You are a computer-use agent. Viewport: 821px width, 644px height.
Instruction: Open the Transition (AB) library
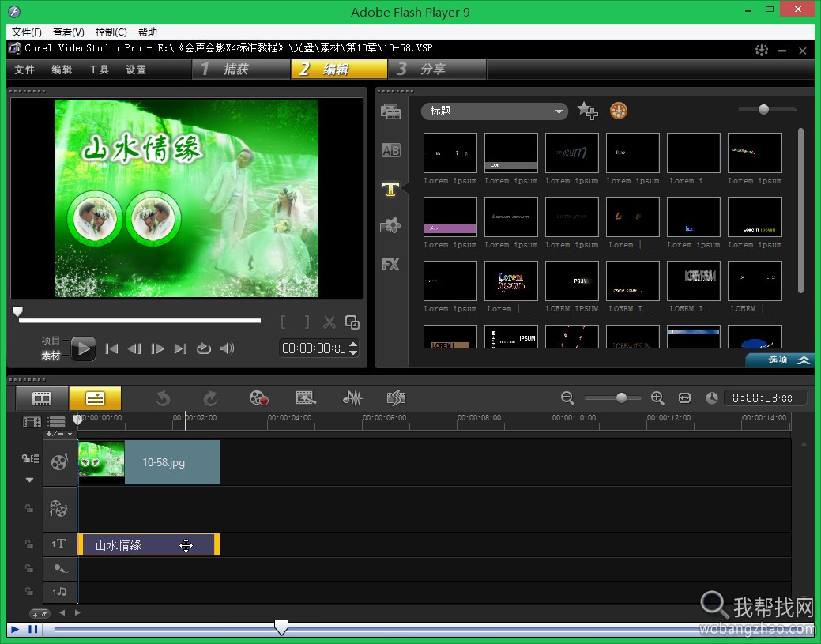tap(390, 150)
